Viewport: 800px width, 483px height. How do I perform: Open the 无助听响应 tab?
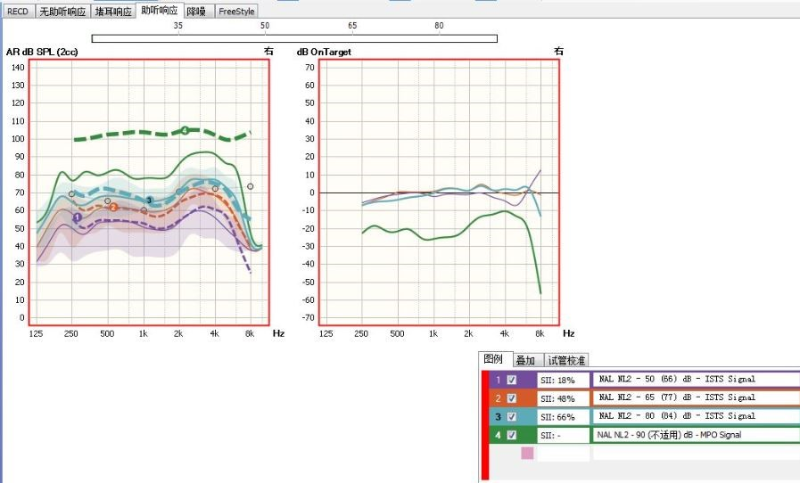pyautogui.click(x=62, y=11)
